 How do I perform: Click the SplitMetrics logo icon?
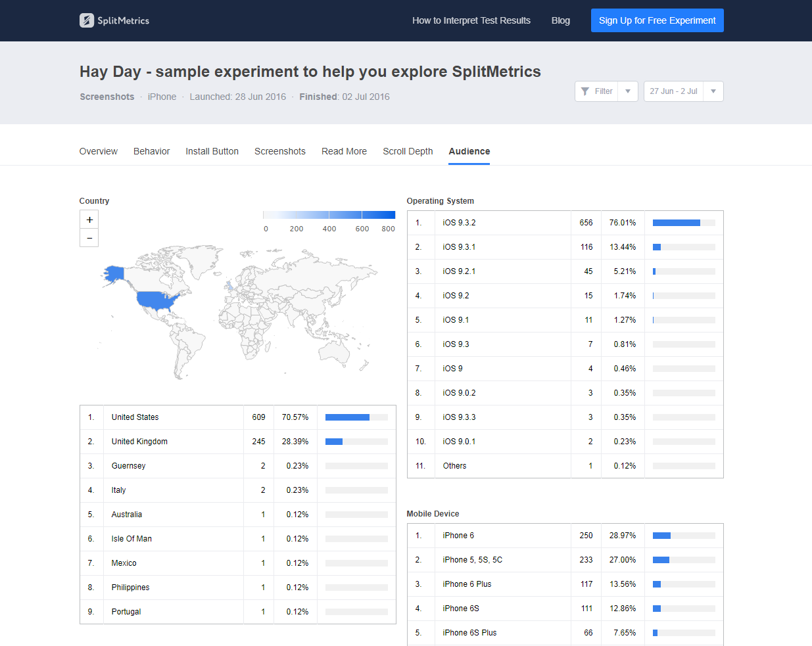tap(87, 20)
